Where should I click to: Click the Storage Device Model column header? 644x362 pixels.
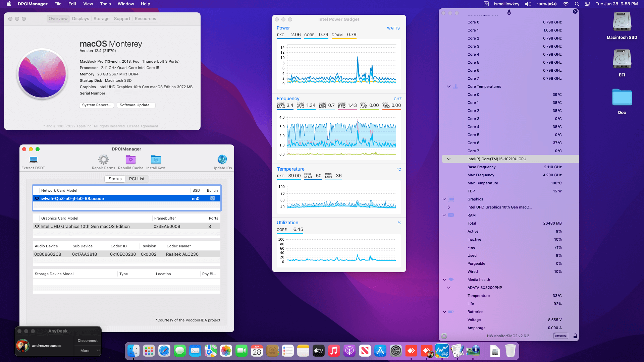pos(75,274)
